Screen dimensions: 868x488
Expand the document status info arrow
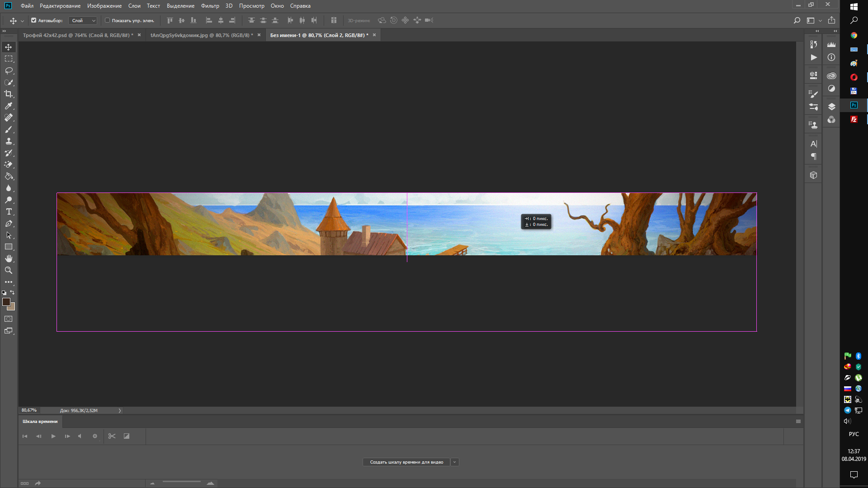tap(120, 411)
